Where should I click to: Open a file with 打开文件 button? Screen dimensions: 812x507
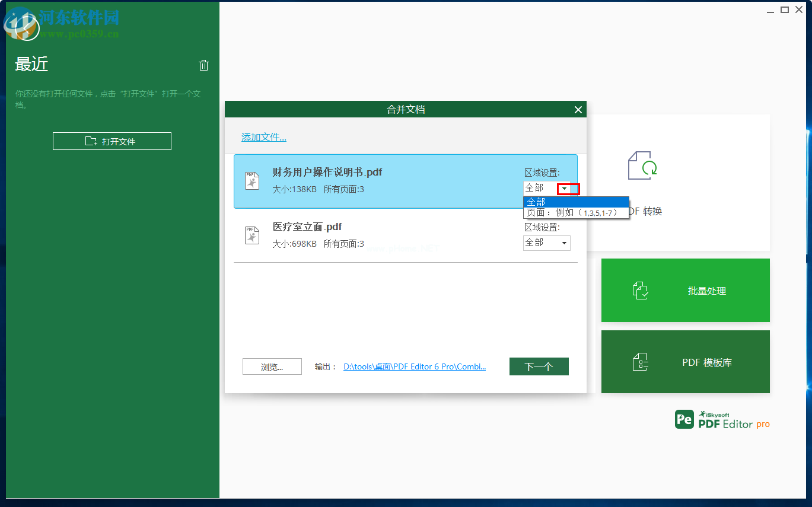[x=112, y=141]
